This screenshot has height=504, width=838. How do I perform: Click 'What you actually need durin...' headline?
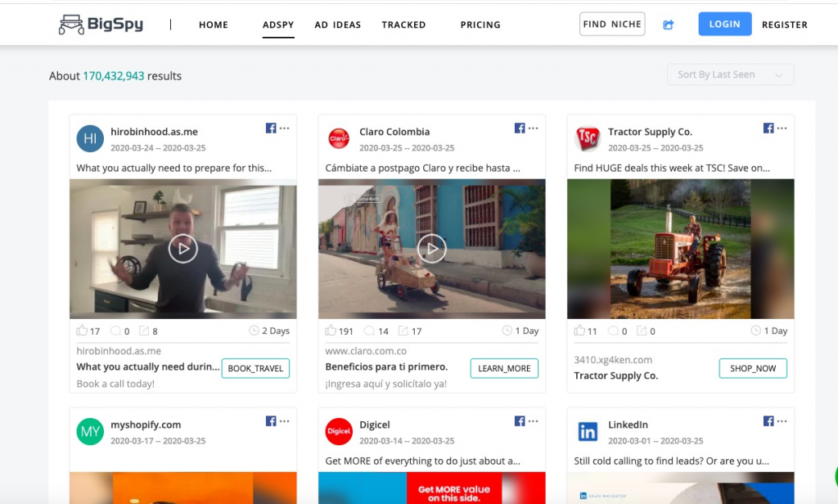(x=148, y=367)
